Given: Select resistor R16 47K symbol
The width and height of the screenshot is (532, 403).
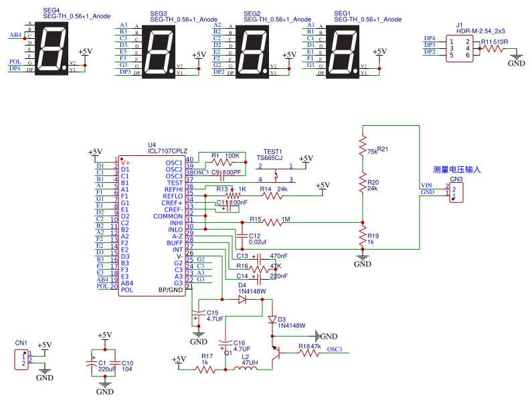Looking at the screenshot, I should tap(258, 269).
